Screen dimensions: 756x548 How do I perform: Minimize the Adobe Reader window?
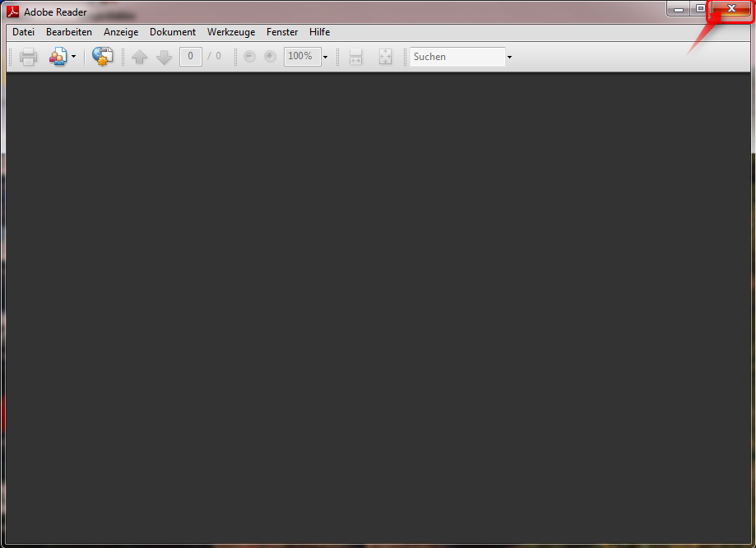[x=678, y=9]
